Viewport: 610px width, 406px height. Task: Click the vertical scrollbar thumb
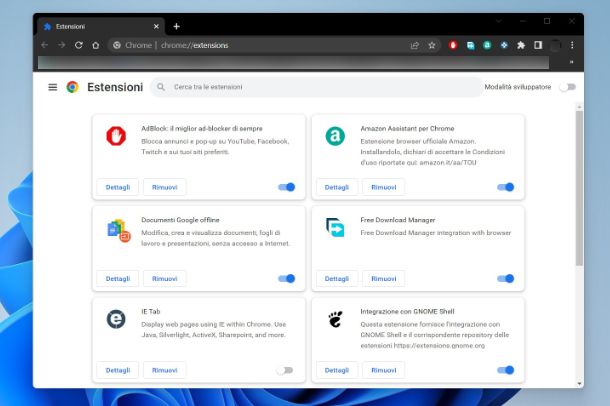[580, 189]
